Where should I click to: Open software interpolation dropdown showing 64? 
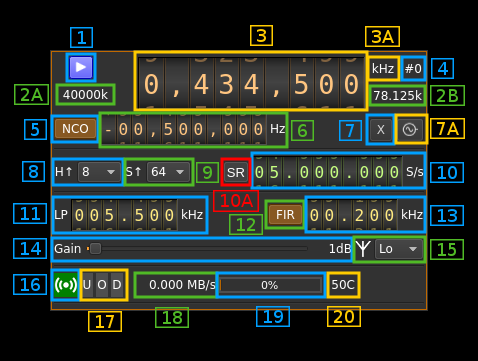click(168, 172)
